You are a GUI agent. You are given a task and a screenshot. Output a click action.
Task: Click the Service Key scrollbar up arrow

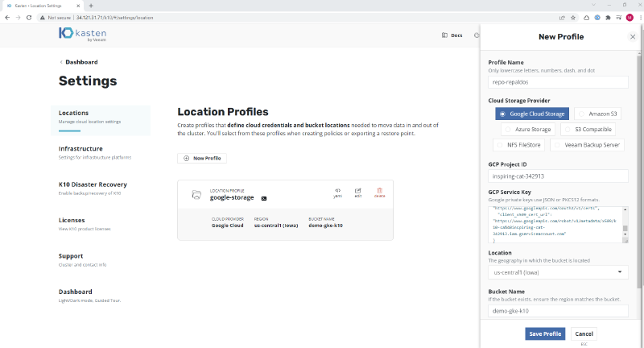[625, 209]
